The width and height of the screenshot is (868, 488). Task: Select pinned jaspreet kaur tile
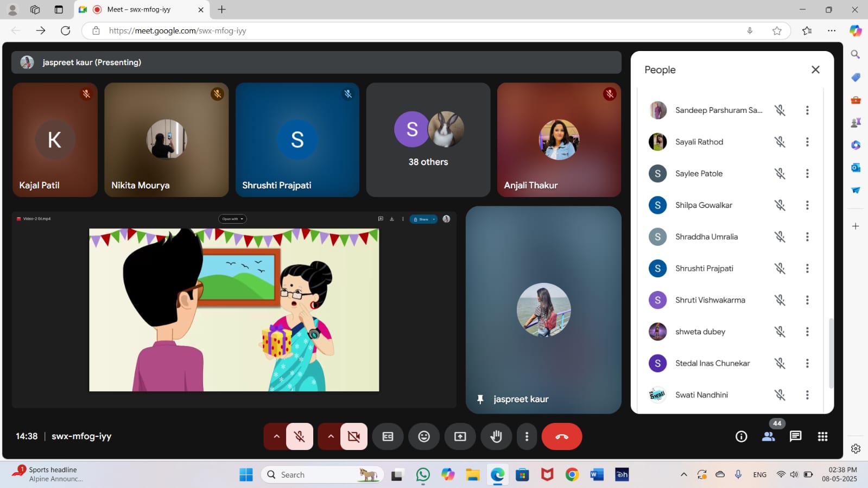click(543, 309)
